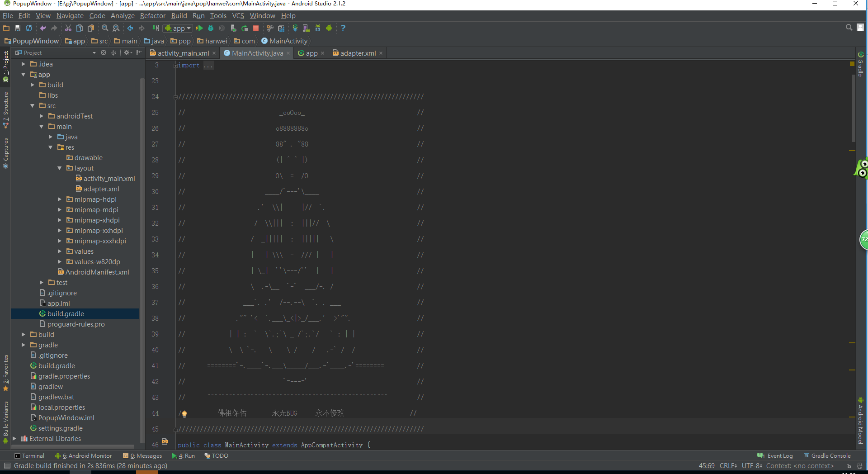Viewport: 868px width, 474px height.
Task: Open the Refactor menu
Action: click(153, 16)
